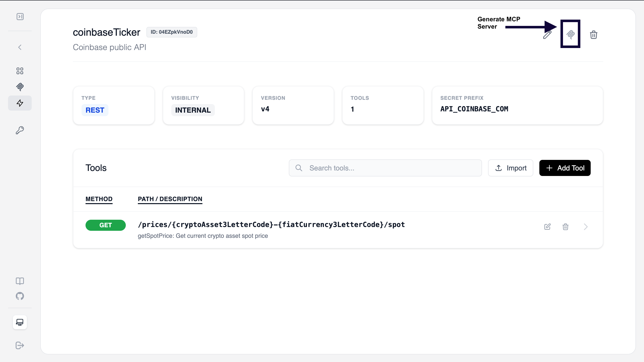This screenshot has height=362, width=644.
Task: Open the grid dashboard icon in sidebar
Action: click(20, 71)
